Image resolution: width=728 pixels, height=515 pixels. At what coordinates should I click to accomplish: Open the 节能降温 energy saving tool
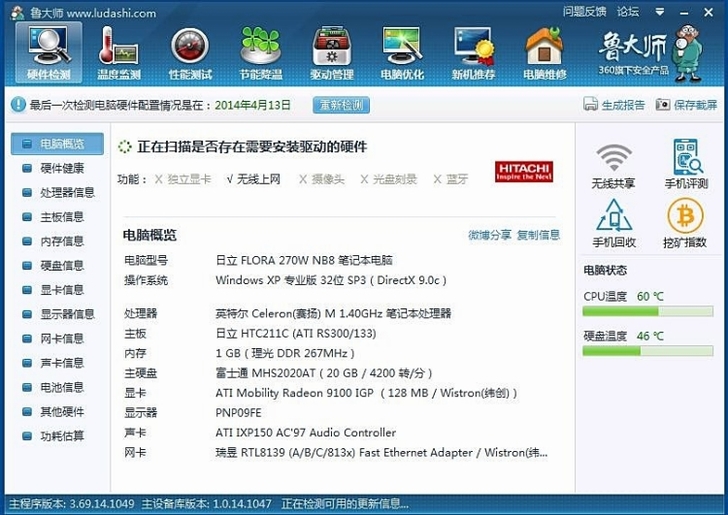[261, 52]
